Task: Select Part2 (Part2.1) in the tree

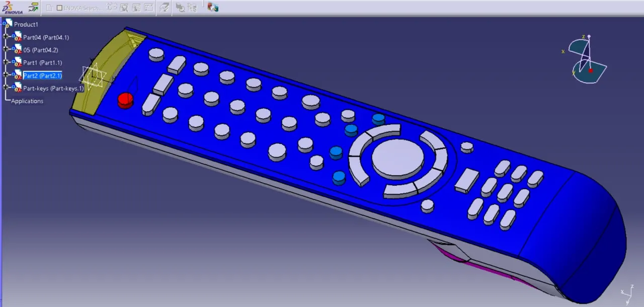Action: pyautogui.click(x=42, y=75)
